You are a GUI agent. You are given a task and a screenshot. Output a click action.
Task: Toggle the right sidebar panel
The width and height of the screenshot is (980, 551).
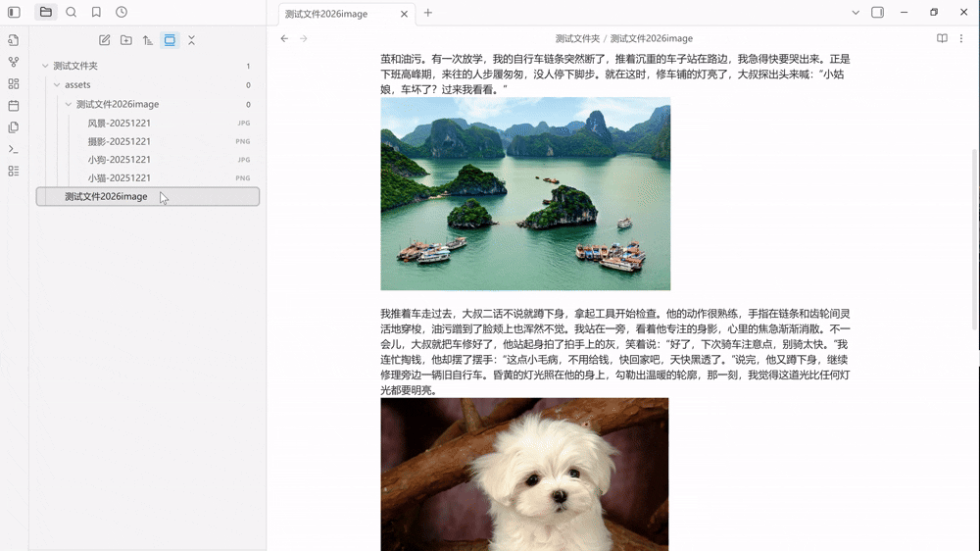[877, 13]
